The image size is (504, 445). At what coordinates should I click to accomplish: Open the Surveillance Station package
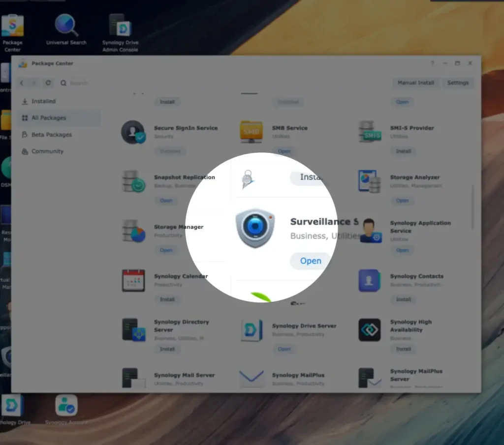coord(310,261)
